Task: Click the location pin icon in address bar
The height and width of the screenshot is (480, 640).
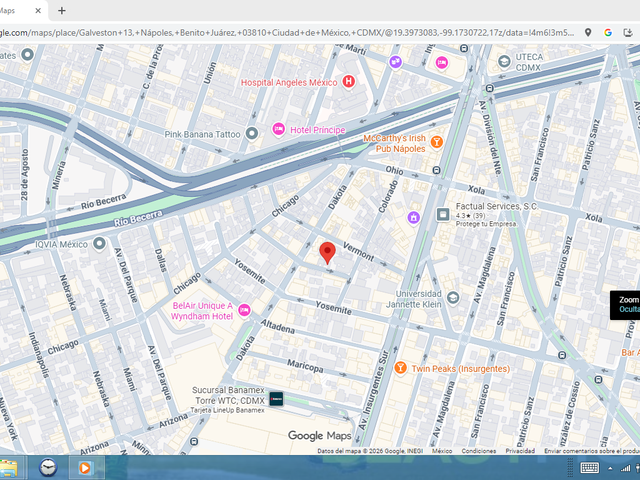Action: [x=588, y=33]
